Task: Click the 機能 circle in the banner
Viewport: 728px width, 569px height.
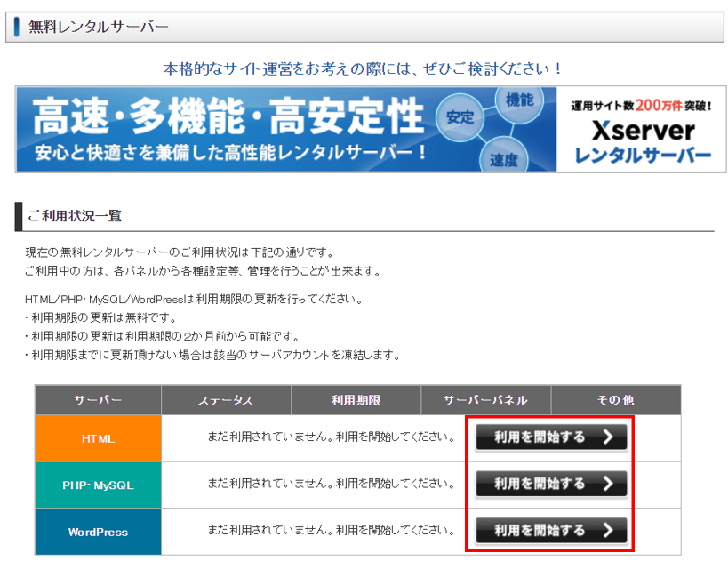Action: click(519, 100)
